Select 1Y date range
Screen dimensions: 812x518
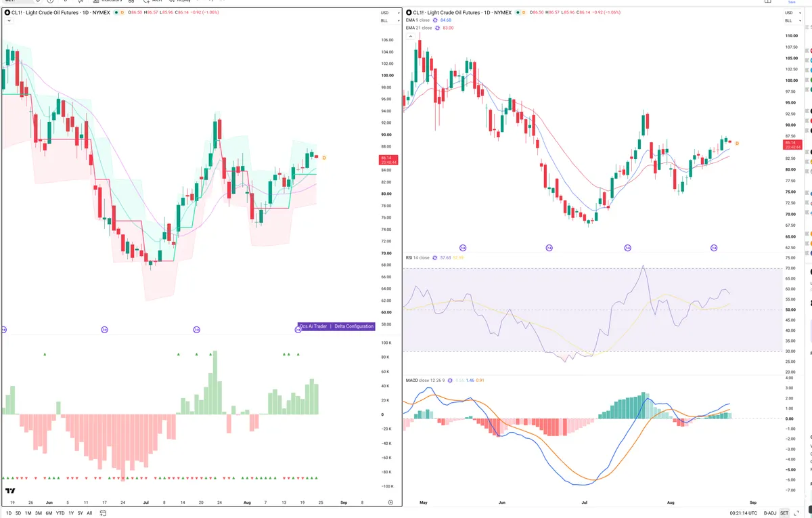point(71,513)
